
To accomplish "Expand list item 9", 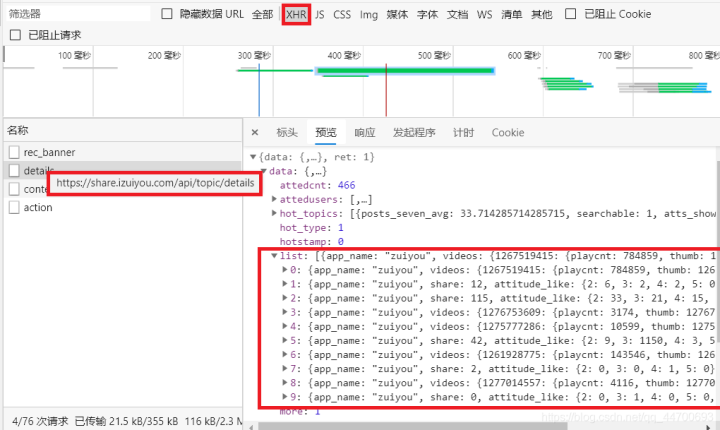I will pos(285,396).
